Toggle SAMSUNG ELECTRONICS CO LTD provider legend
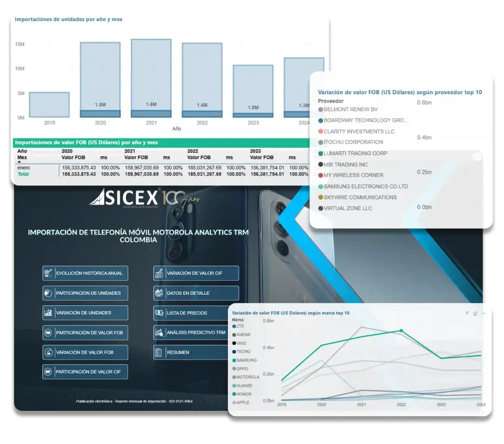Screen dimensions: 504x444 [365, 187]
